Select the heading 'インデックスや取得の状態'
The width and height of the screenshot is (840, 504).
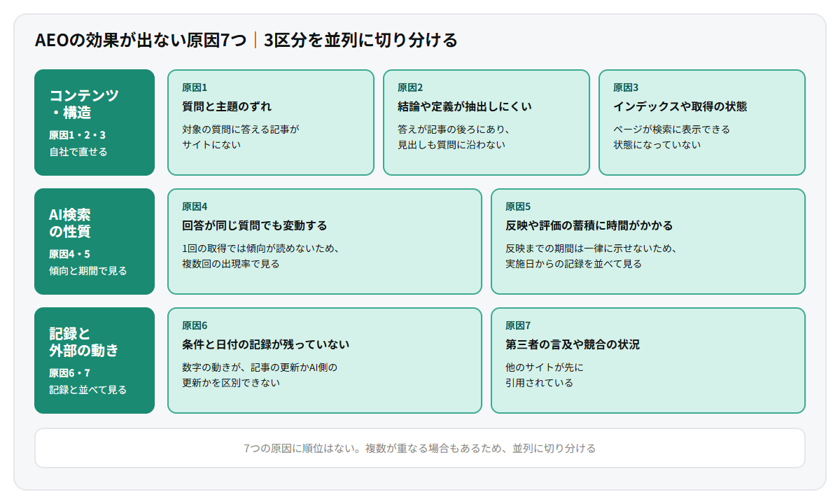tap(680, 106)
